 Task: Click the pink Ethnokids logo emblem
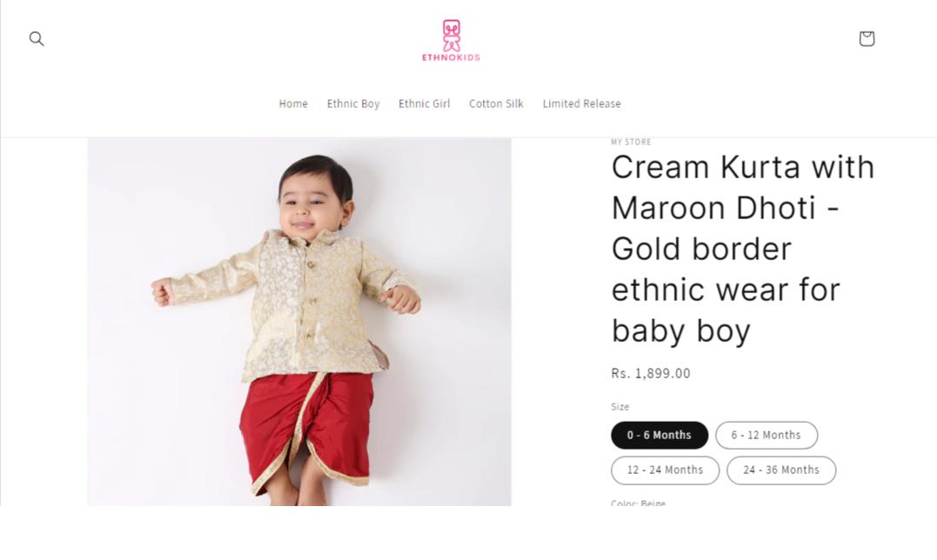tap(452, 36)
